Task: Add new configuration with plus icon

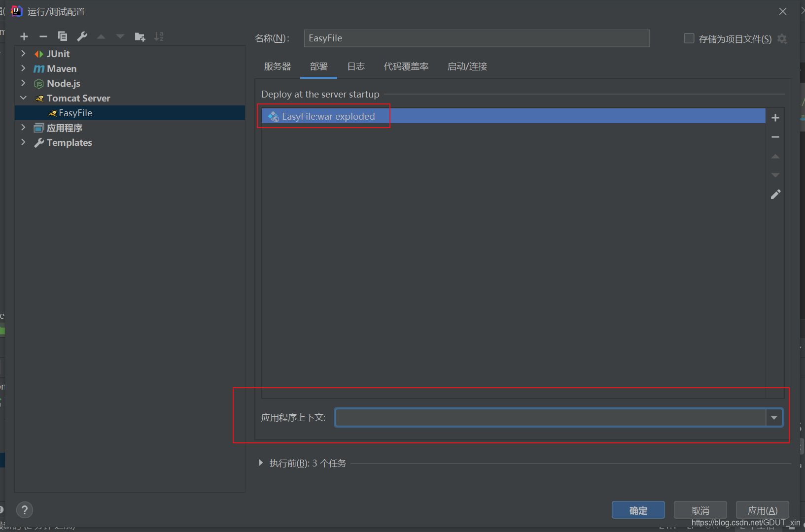Action: [x=24, y=36]
